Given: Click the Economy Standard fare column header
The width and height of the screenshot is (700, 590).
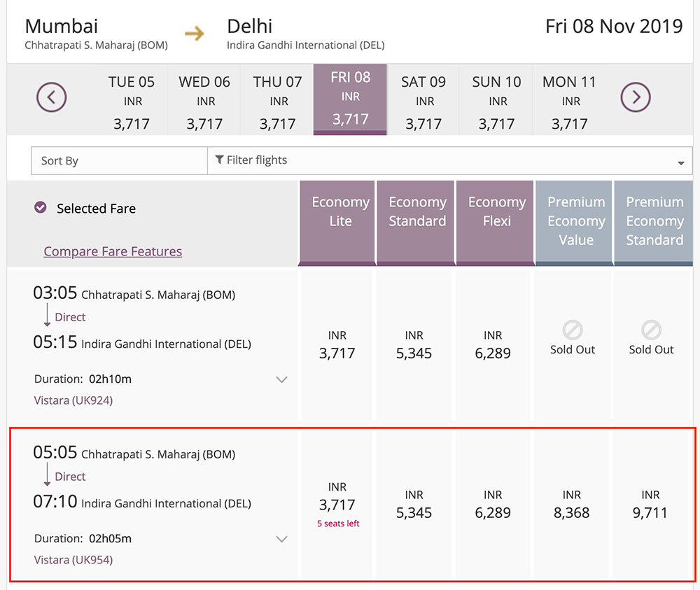Looking at the screenshot, I should coord(416,223).
